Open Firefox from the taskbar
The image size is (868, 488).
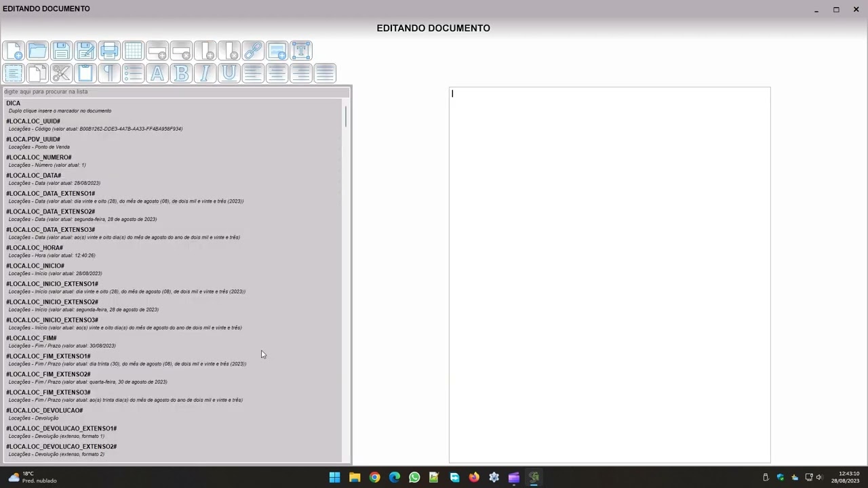(474, 477)
